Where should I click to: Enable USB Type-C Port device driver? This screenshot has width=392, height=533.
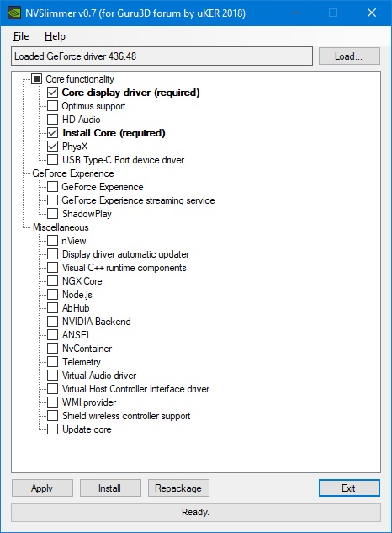click(x=53, y=160)
